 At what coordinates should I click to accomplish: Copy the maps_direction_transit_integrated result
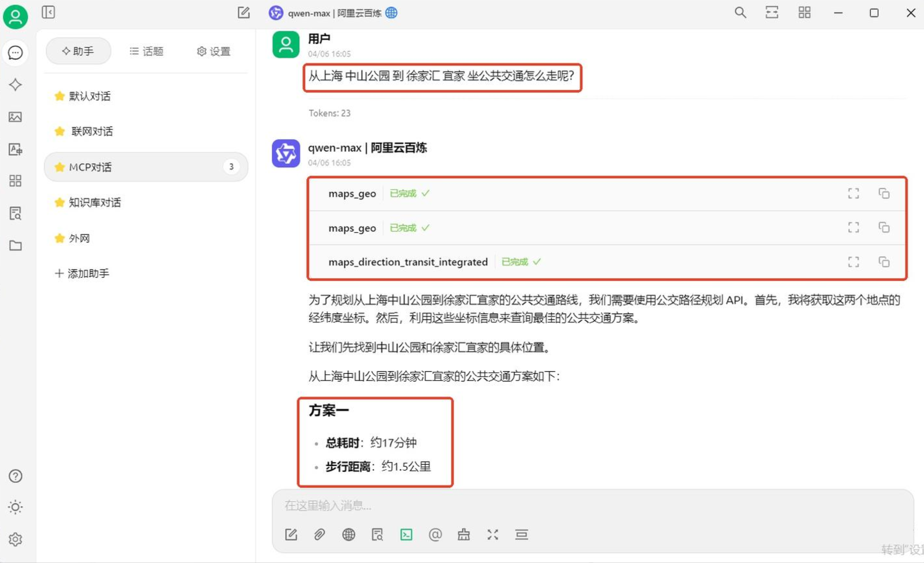884,262
